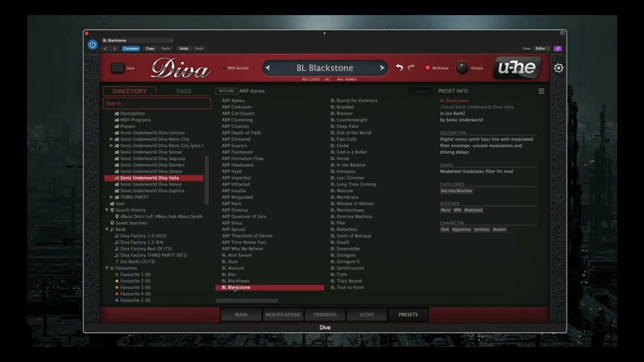Image resolution: width=644 pixels, height=362 pixels.
Task: Click the Output volume knob
Action: 461,68
